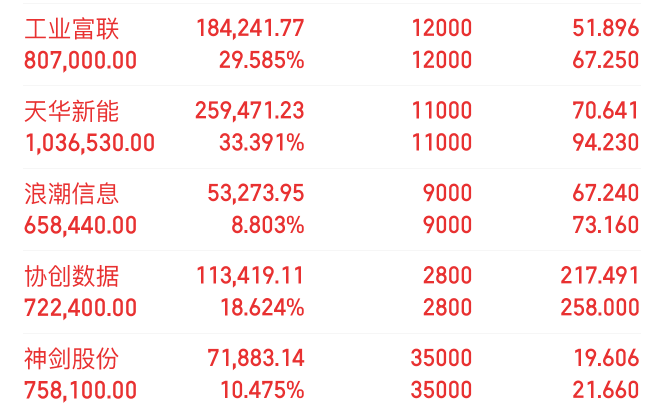This screenshot has width=654, height=411.
Task: Select market value 658,440.00
Action: point(80,225)
